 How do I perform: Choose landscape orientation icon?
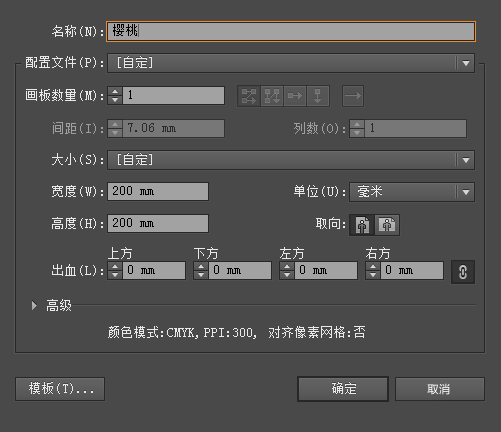(387, 225)
